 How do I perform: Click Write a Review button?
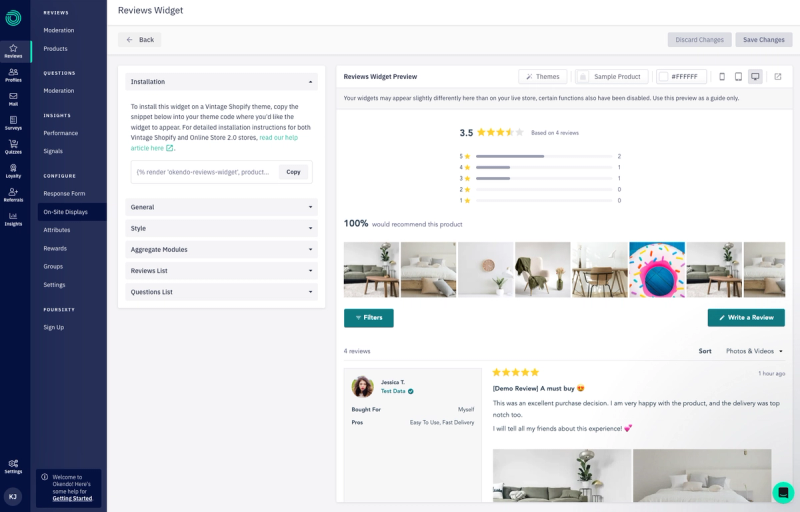coord(746,318)
